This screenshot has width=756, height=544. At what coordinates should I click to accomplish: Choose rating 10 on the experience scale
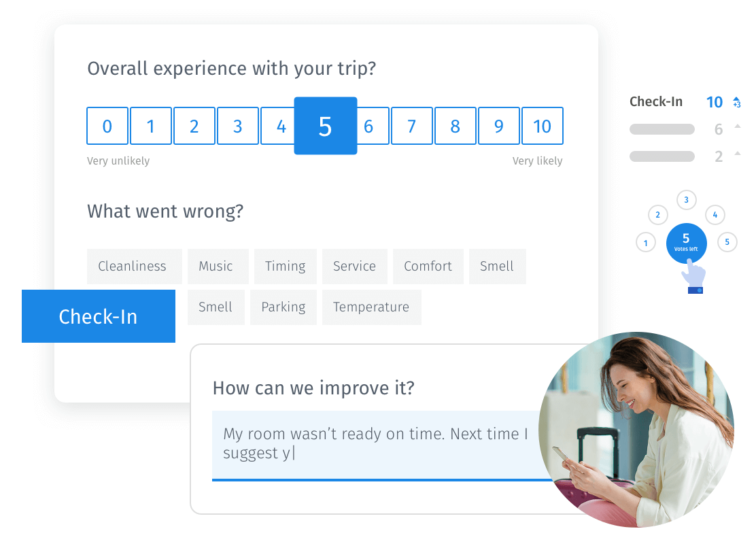(542, 126)
